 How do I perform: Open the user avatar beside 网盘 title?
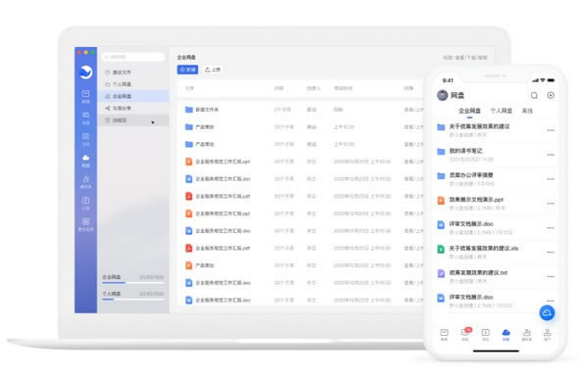(443, 95)
